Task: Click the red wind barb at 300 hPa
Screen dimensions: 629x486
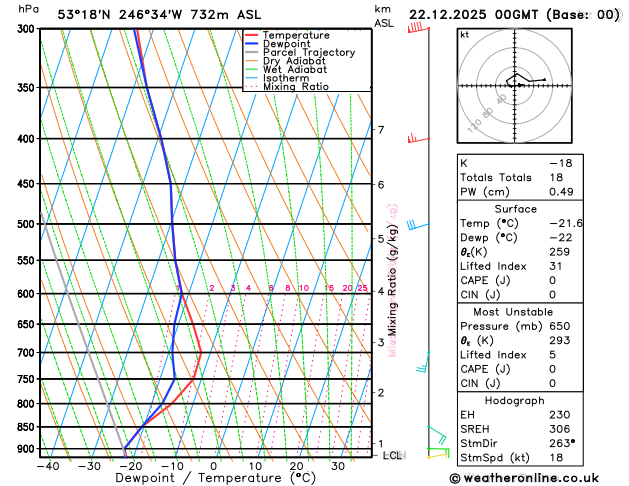Action: [x=418, y=28]
